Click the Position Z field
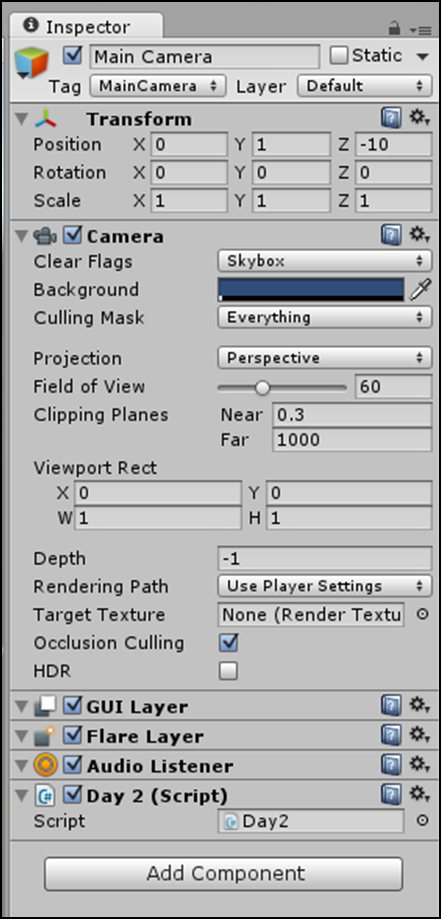 click(393, 144)
